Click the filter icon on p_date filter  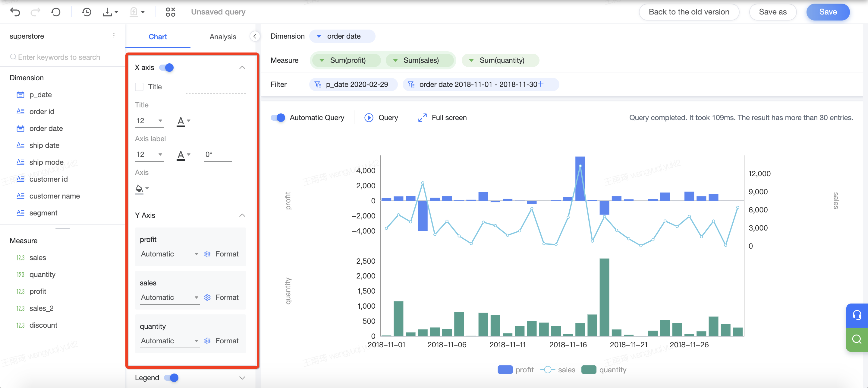[318, 84]
